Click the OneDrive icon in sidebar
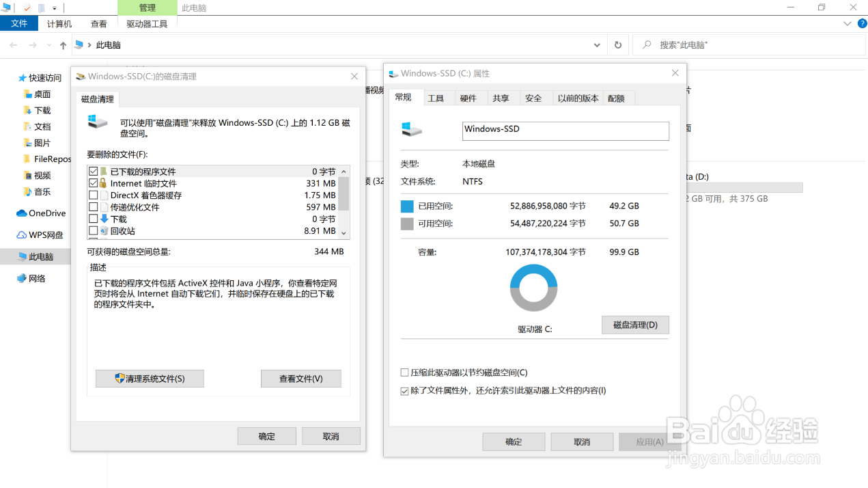The image size is (868, 488). coord(20,213)
